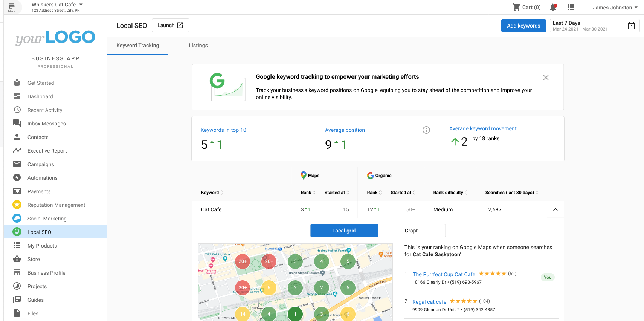Click the Files document icon
644x321 pixels.
[17, 313]
